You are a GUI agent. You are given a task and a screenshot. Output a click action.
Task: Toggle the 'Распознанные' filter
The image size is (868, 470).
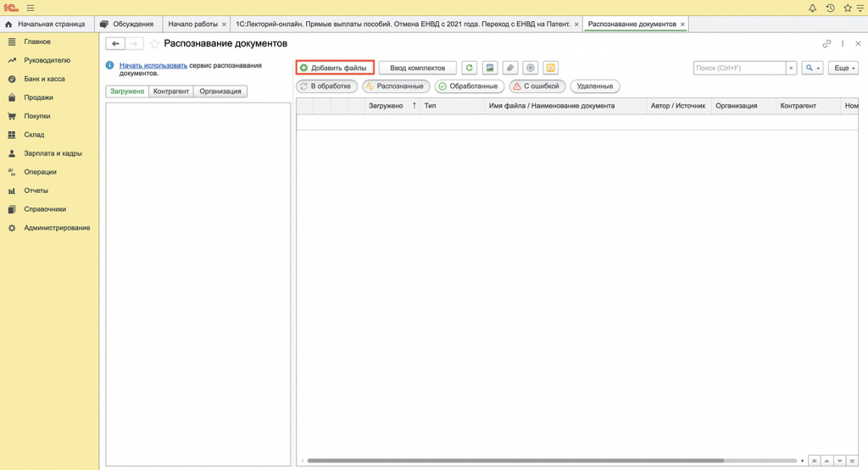396,86
